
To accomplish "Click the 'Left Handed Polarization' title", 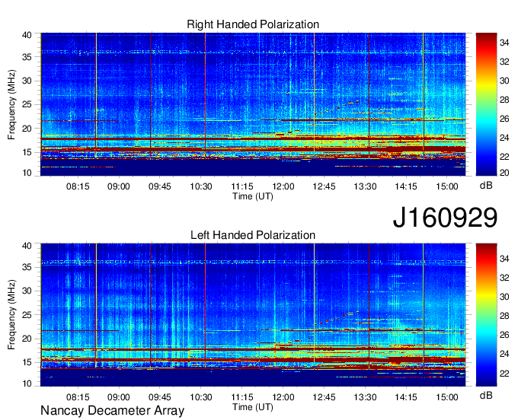I will pyautogui.click(x=253, y=235).
